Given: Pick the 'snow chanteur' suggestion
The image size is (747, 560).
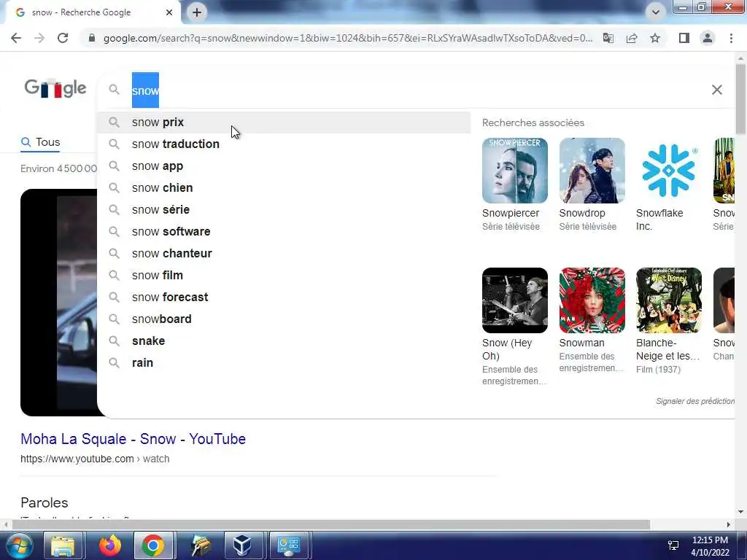Looking at the screenshot, I should click(284, 253).
